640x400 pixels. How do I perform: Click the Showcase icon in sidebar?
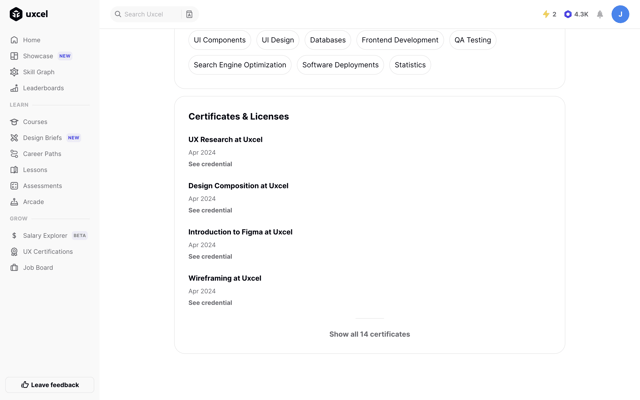click(14, 56)
